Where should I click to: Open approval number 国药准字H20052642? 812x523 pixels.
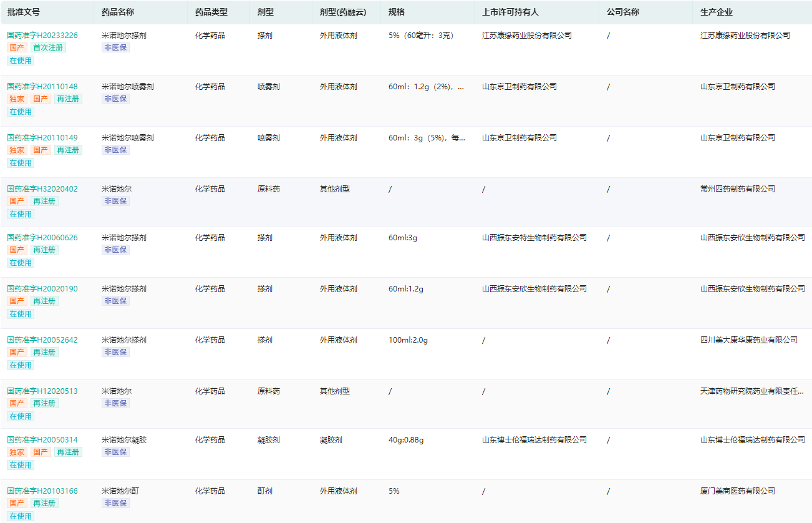[42, 340]
